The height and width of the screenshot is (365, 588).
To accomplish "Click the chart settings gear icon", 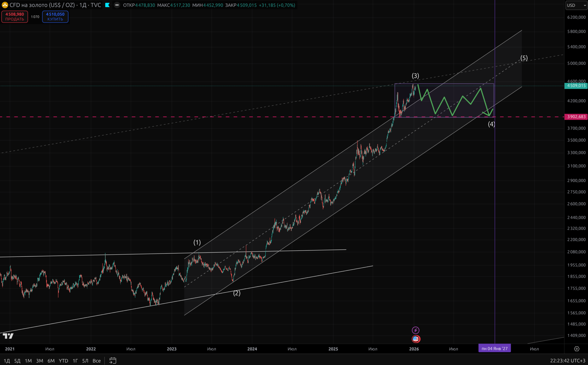I will pos(577,349).
